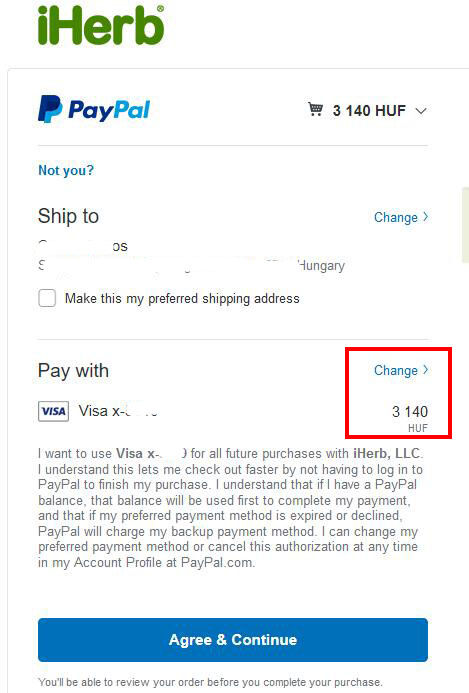Viewport: 469px width, 693px height.
Task: Click the Agree & Continue button
Action: coord(233,640)
